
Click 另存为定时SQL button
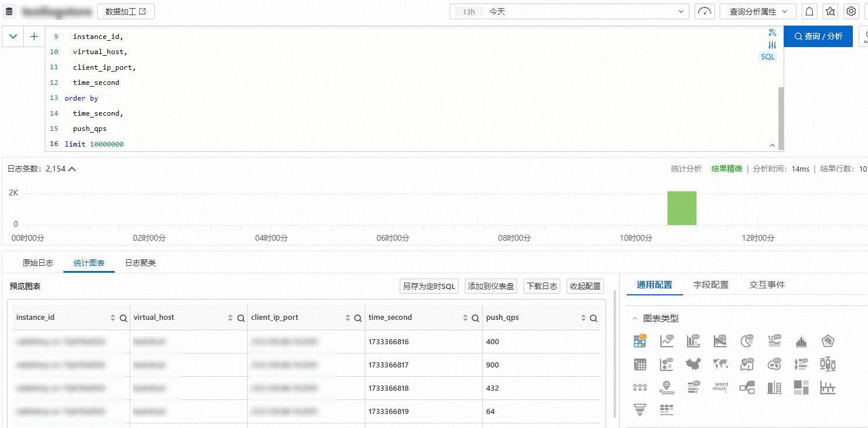429,286
